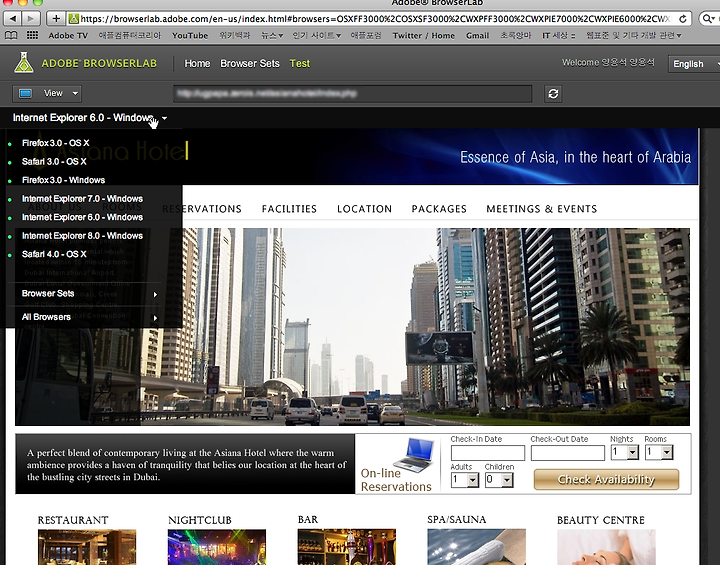Open the YouTube bookmark
The image size is (720, 565).
coord(190,35)
